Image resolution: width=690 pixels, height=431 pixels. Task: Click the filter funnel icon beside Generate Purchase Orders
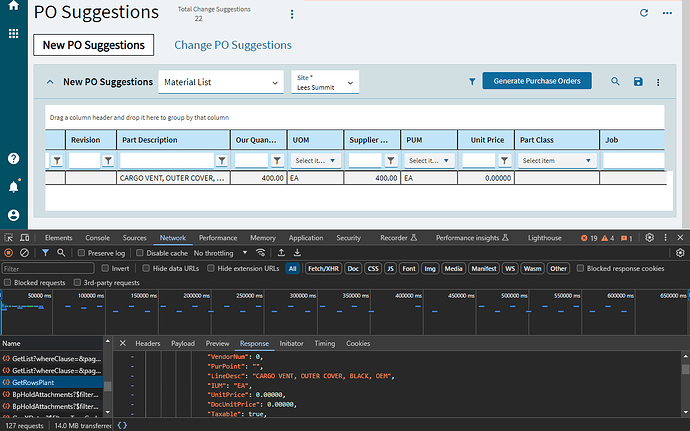click(x=472, y=81)
